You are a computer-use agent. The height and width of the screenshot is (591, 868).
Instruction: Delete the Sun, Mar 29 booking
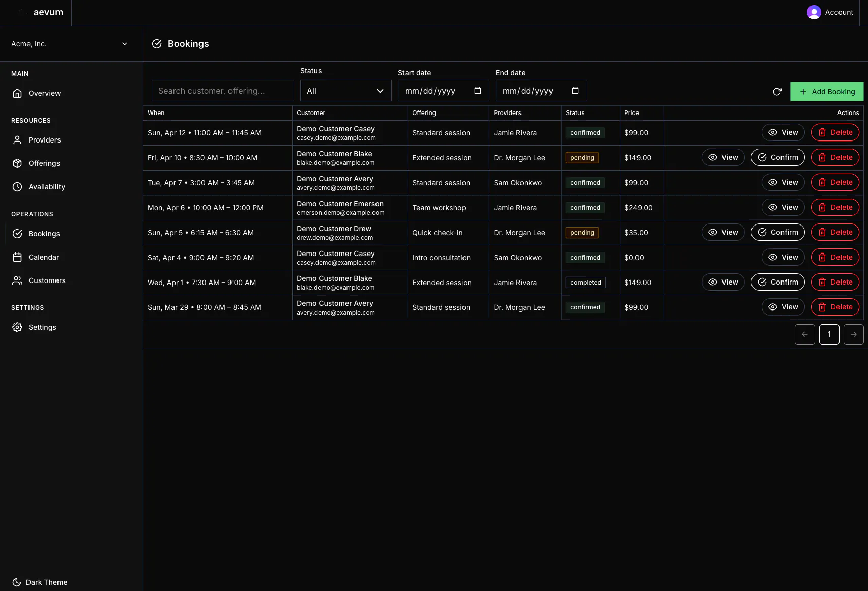[835, 307]
